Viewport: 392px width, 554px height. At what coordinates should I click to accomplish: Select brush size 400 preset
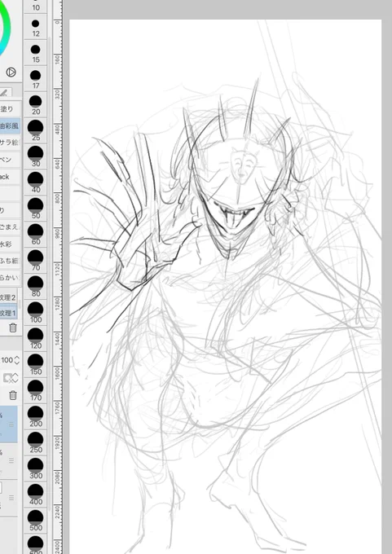(35, 495)
